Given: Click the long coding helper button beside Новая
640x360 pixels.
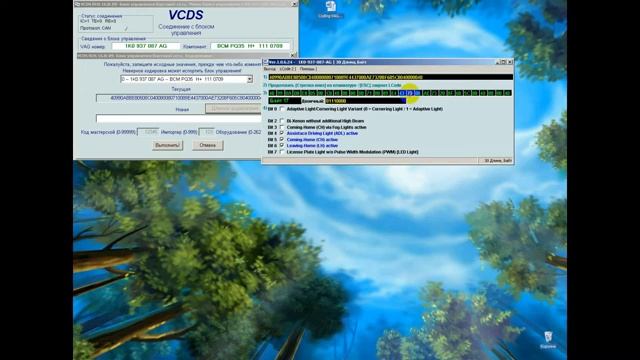Looking at the screenshot, I should [x=233, y=109].
